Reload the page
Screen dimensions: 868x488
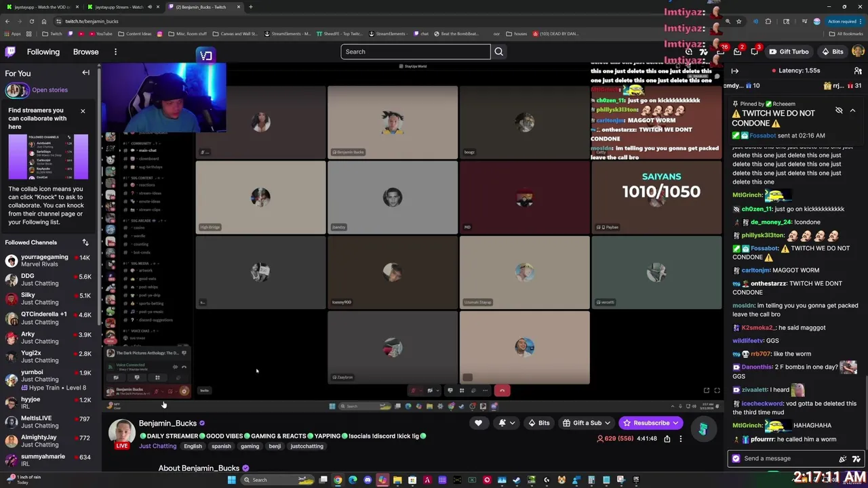click(x=31, y=21)
